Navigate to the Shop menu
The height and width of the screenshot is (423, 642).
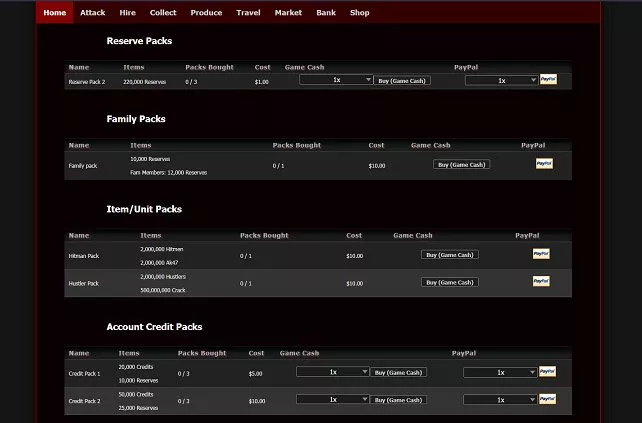(x=360, y=13)
